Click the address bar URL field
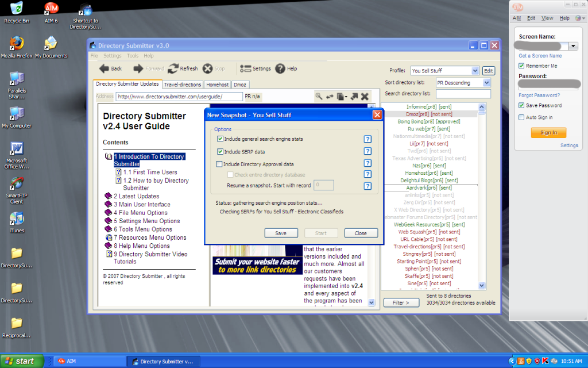Screen dimensions: 588x368 click(179, 97)
